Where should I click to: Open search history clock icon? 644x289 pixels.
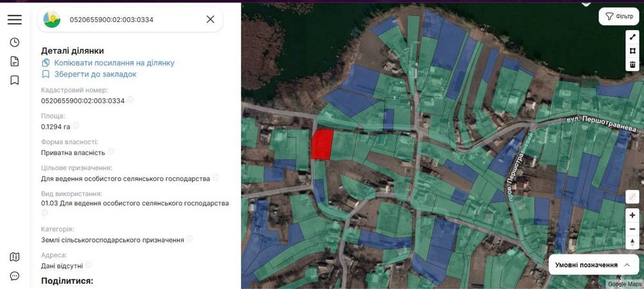[14, 42]
